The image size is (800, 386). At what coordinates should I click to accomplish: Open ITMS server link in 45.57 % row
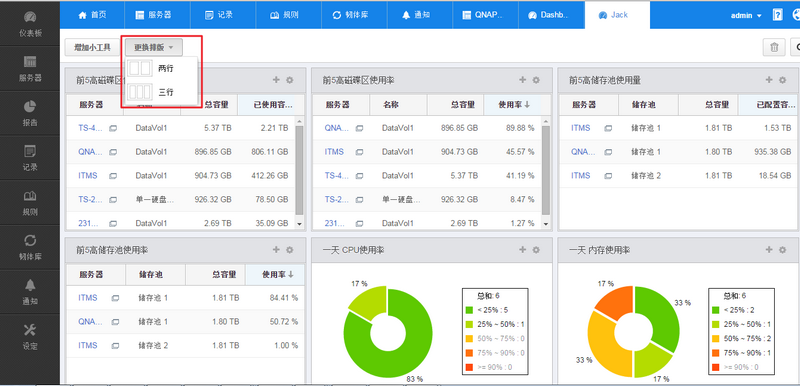pos(334,151)
